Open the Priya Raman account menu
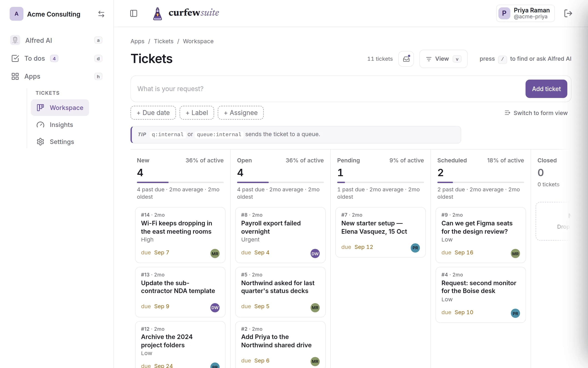The width and height of the screenshot is (588, 368). pos(525,13)
